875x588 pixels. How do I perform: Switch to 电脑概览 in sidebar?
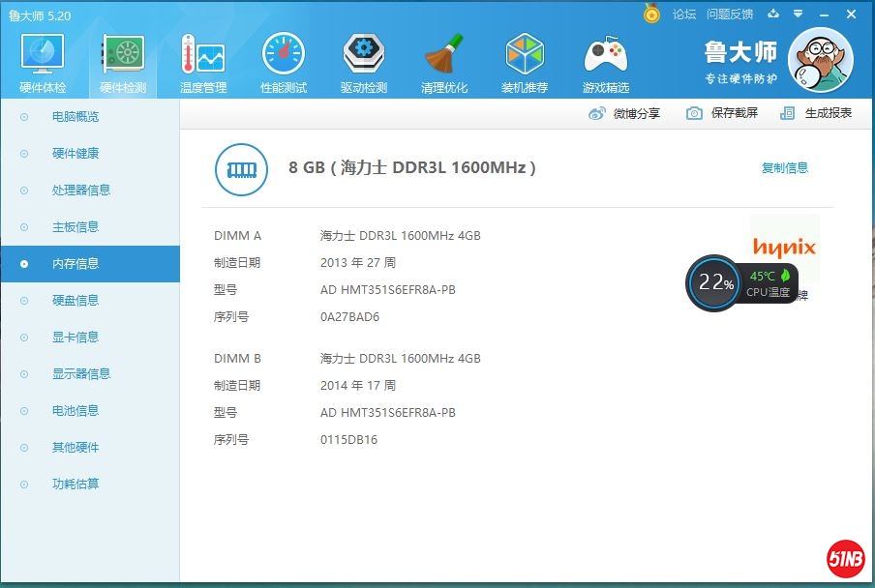[75, 117]
